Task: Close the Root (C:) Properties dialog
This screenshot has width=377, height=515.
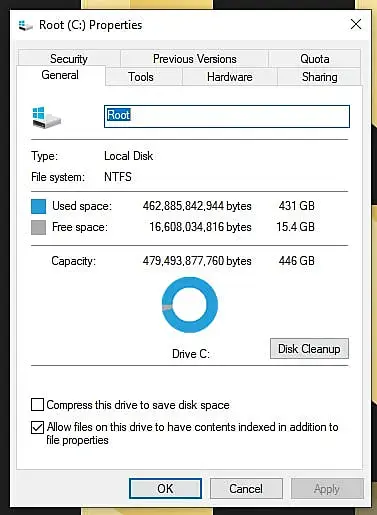Action: coord(356,24)
